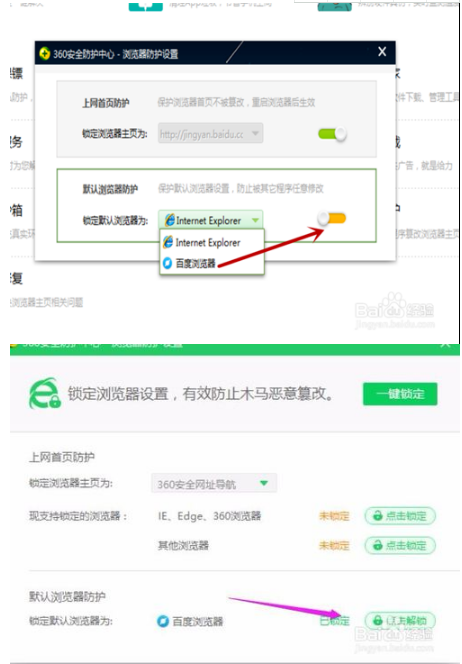Choose Internet Explorer from the open dropdown list

(x=211, y=243)
